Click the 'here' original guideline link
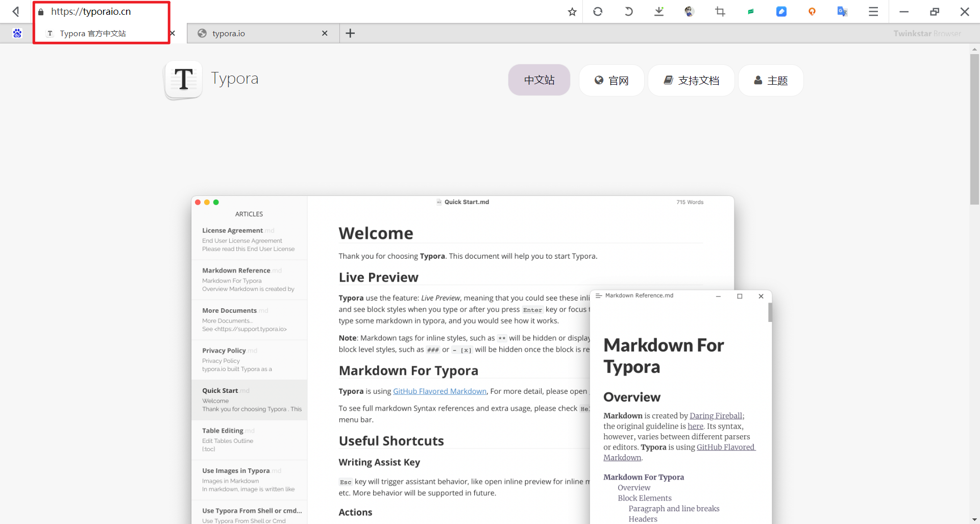This screenshot has height=524, width=980. (x=695, y=426)
